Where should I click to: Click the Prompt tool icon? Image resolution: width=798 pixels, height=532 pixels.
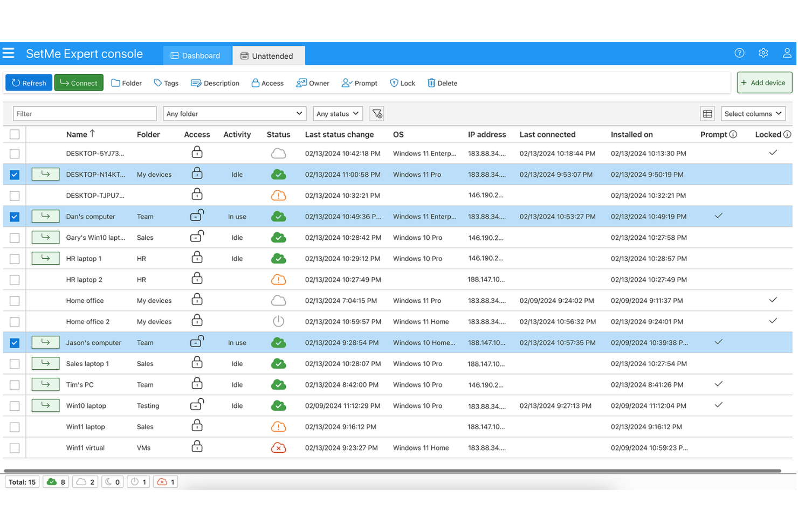click(347, 82)
